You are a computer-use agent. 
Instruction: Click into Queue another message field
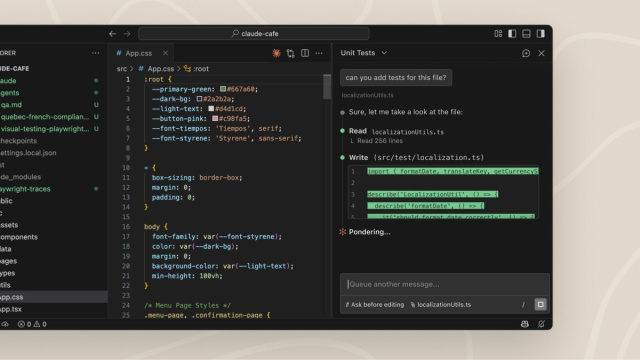(x=445, y=284)
